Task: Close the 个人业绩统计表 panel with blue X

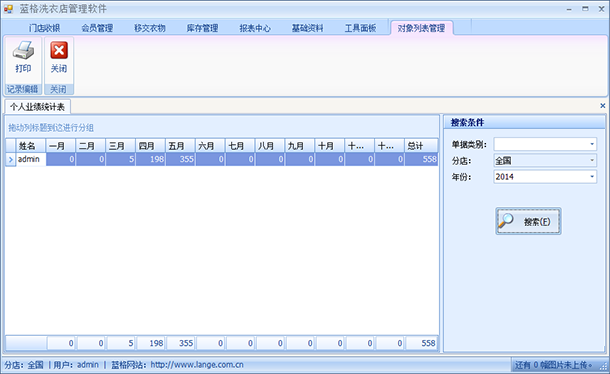Action: pos(602,106)
